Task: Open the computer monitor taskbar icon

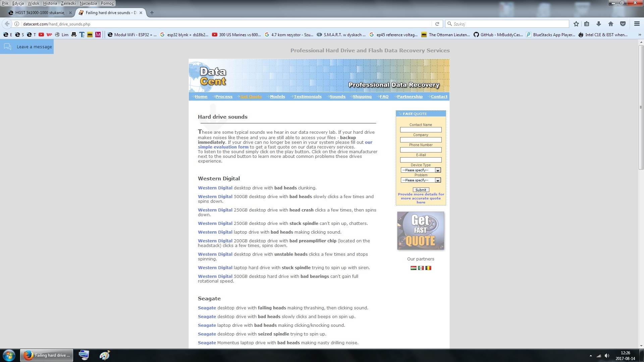Action: click(x=84, y=355)
